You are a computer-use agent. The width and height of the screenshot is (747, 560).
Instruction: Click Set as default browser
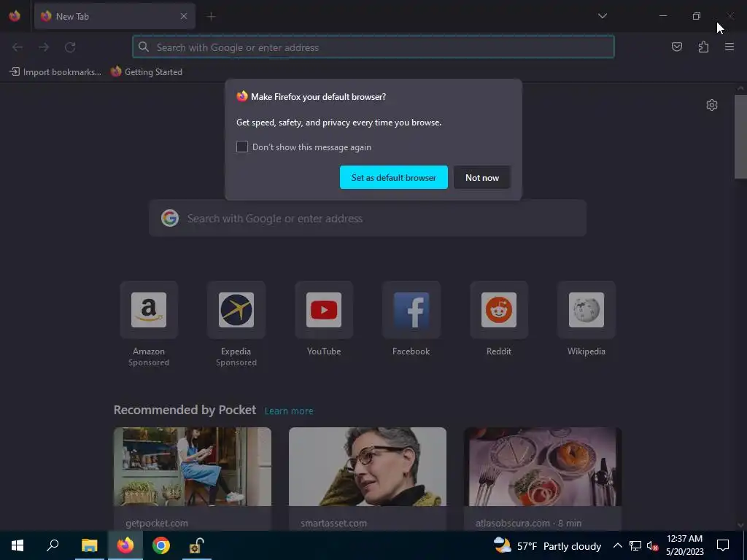393,177
